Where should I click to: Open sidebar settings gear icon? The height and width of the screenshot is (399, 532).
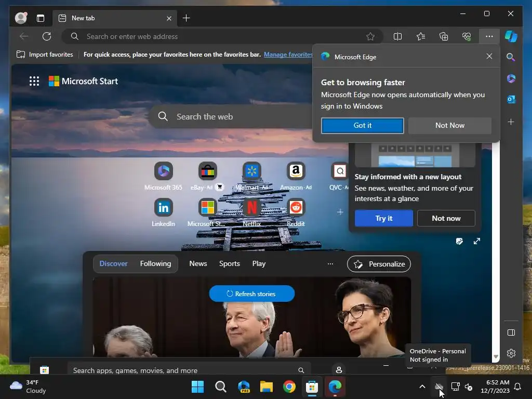pyautogui.click(x=511, y=353)
